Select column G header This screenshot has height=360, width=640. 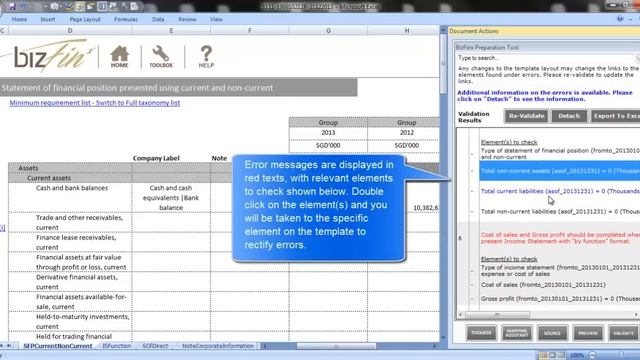pos(328,31)
